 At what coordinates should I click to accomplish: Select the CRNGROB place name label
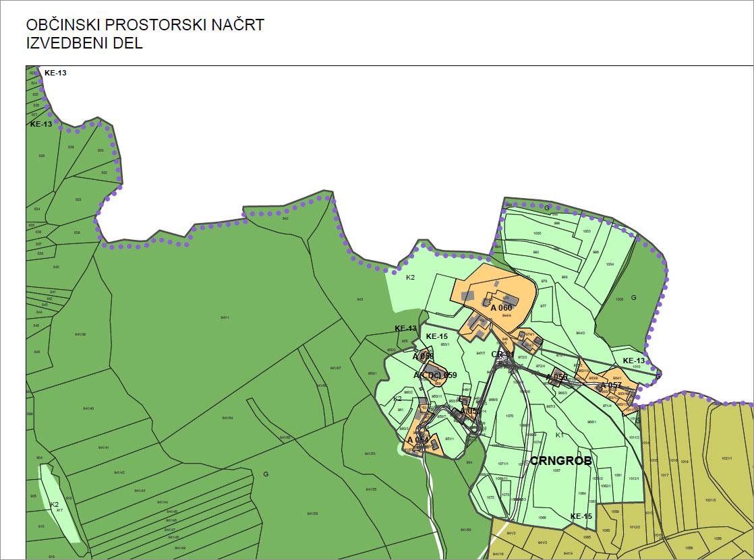click(560, 462)
